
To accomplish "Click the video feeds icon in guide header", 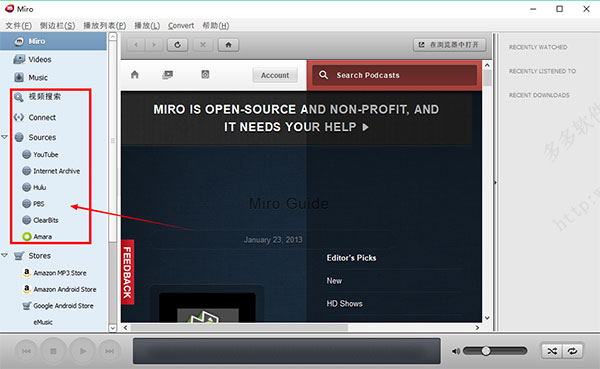I will [x=168, y=75].
